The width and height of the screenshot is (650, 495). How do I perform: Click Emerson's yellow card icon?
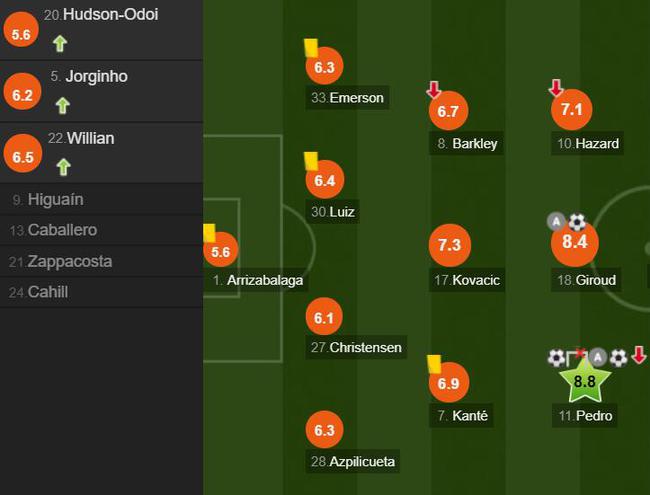311,48
